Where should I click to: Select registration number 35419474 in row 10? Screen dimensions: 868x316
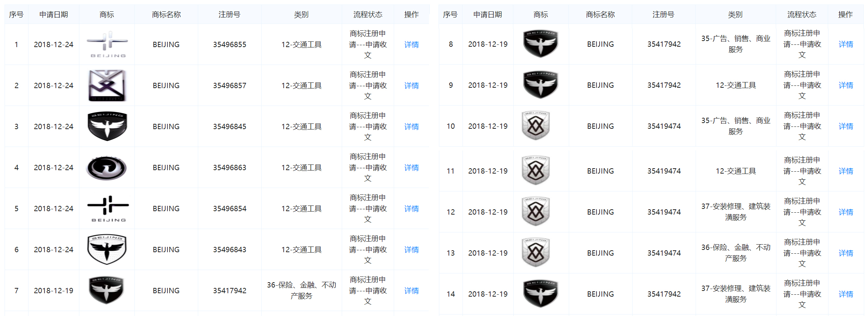pos(664,126)
